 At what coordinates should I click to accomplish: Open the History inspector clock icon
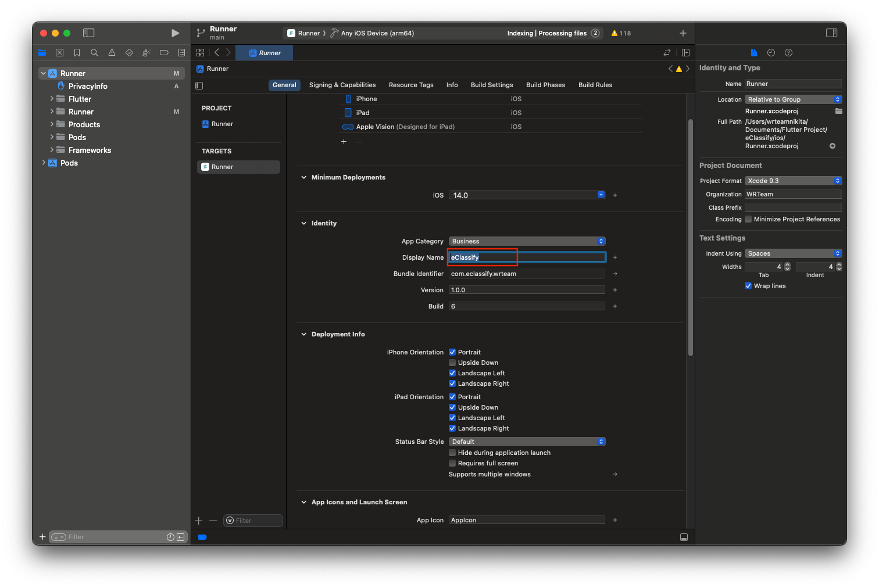click(771, 53)
